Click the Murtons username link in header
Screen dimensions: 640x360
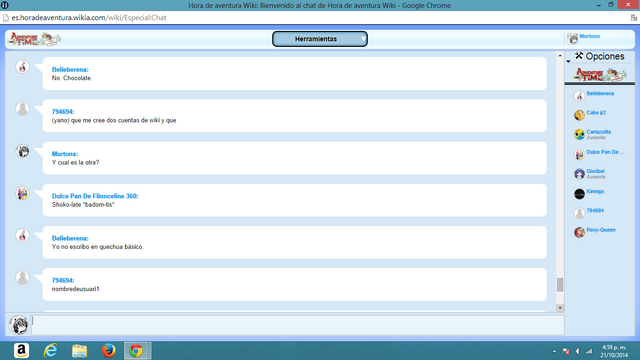(589, 36)
